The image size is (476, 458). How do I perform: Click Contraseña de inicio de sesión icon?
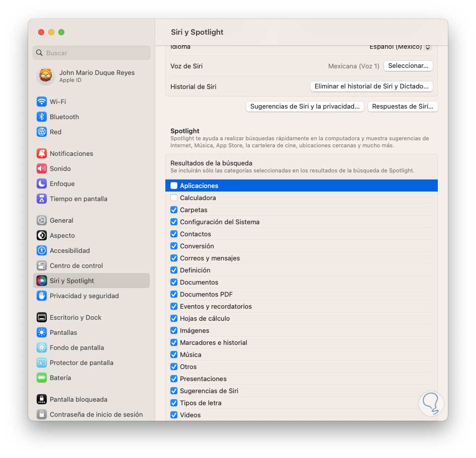click(x=42, y=414)
